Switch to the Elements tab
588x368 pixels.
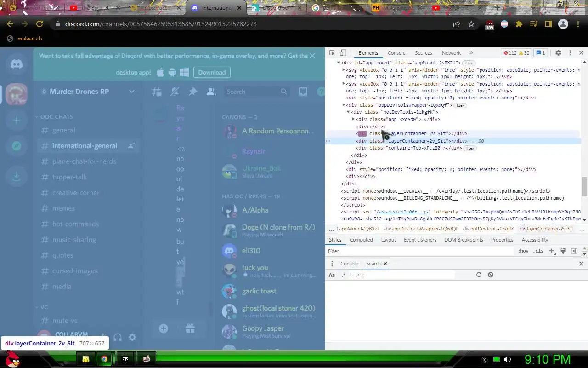tap(368, 53)
